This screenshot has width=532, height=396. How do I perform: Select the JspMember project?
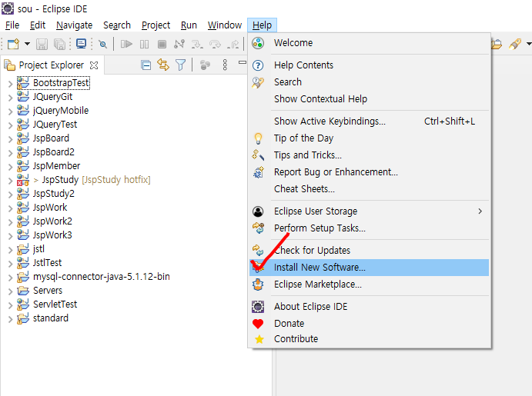pos(56,165)
